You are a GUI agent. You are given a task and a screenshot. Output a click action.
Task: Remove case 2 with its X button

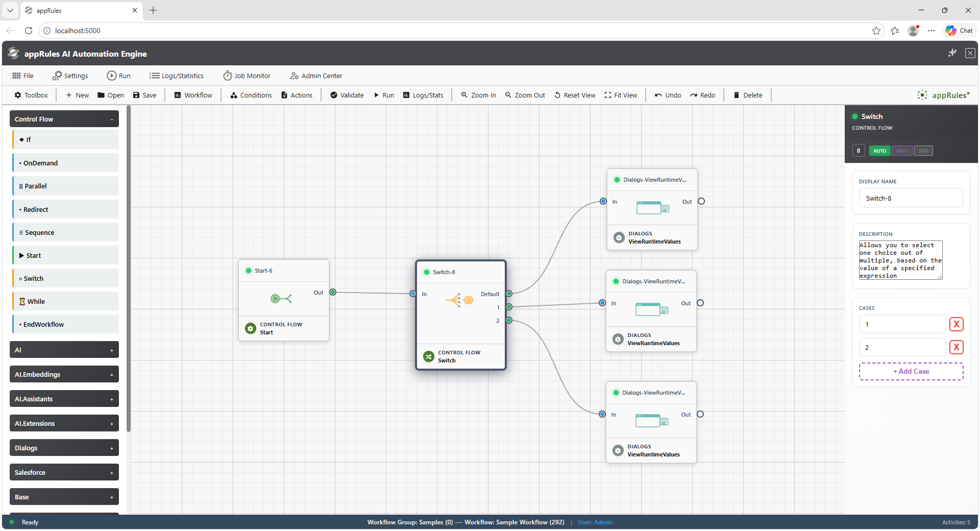(x=957, y=347)
